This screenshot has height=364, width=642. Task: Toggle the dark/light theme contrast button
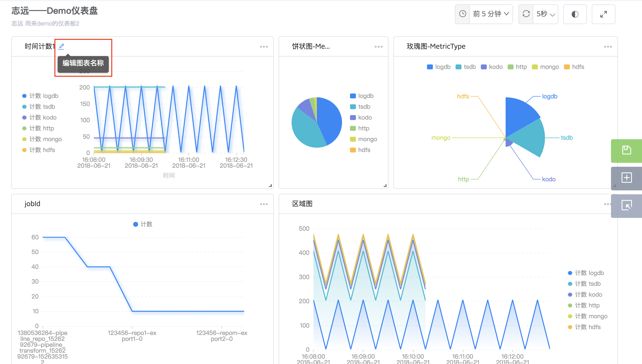point(575,14)
